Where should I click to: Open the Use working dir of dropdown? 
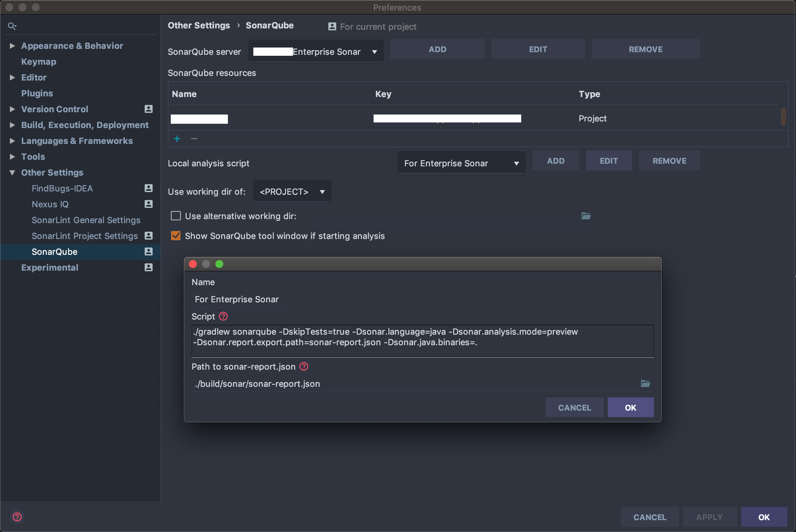click(292, 192)
